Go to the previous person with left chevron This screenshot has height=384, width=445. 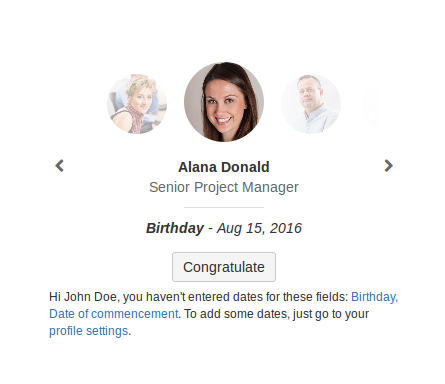pyautogui.click(x=59, y=166)
